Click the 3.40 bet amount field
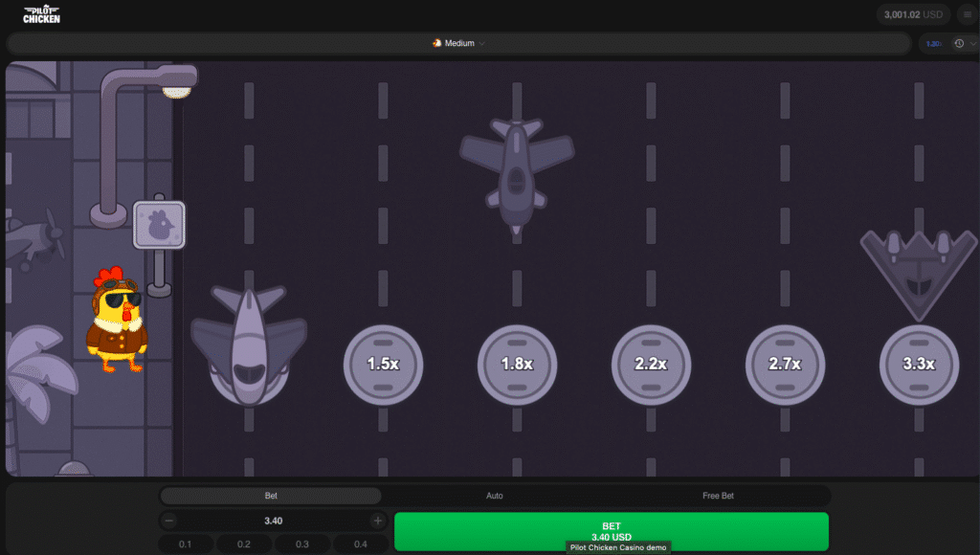The image size is (980, 555). tap(273, 521)
